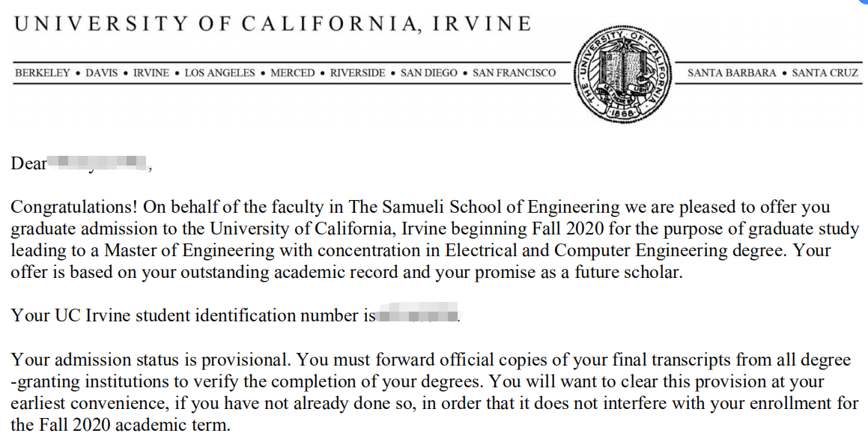Select the DAVIS campus name
Viewport: 868px width, 439px height.
click(x=102, y=73)
